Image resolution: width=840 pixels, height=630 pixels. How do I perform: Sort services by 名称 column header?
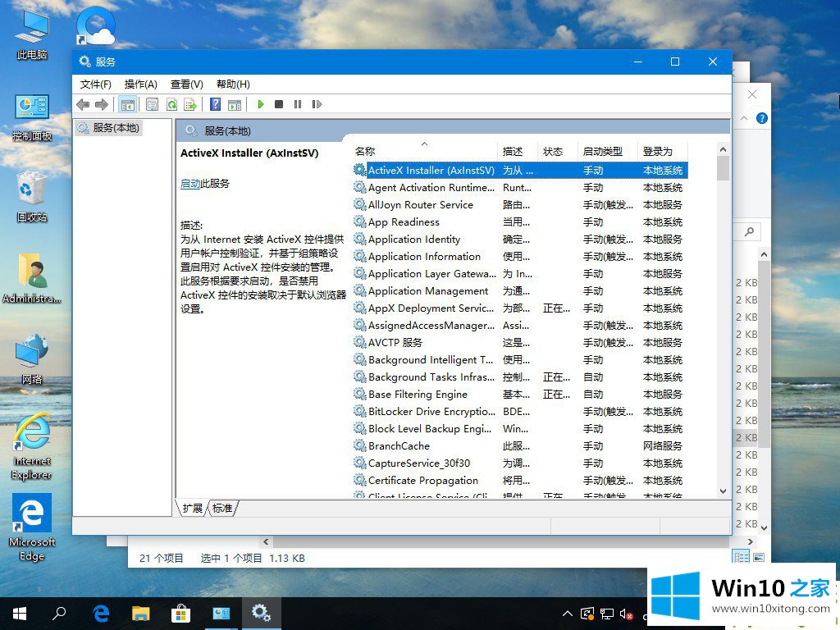point(365,152)
